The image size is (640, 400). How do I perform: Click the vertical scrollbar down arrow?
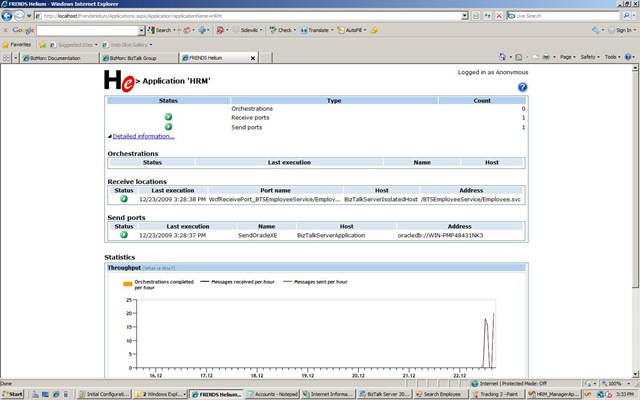tap(635, 374)
